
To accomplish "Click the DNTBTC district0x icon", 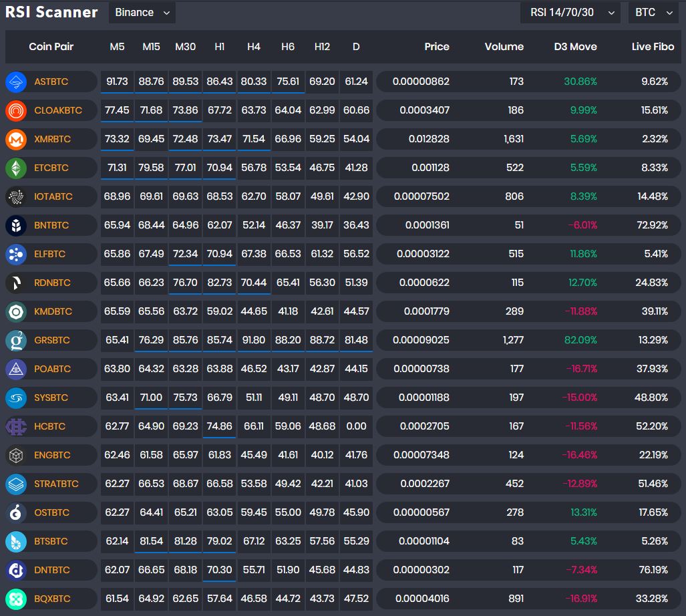I will point(16,571).
